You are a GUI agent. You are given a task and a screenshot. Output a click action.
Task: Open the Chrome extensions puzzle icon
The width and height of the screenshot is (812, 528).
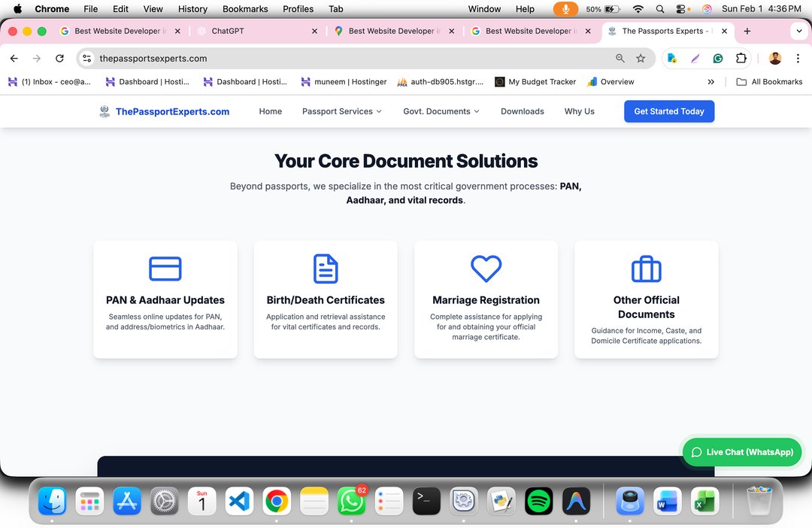[741, 59]
